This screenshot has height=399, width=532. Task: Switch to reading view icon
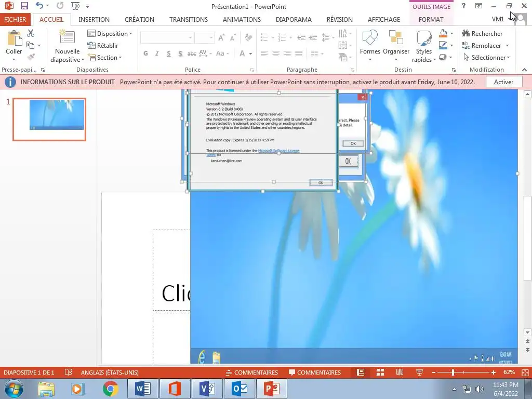tap(400, 372)
